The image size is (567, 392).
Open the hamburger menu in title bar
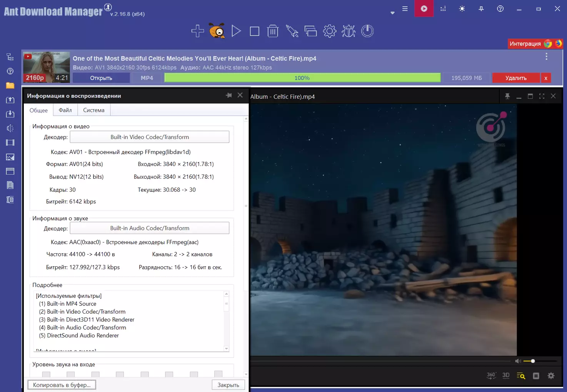click(x=405, y=9)
